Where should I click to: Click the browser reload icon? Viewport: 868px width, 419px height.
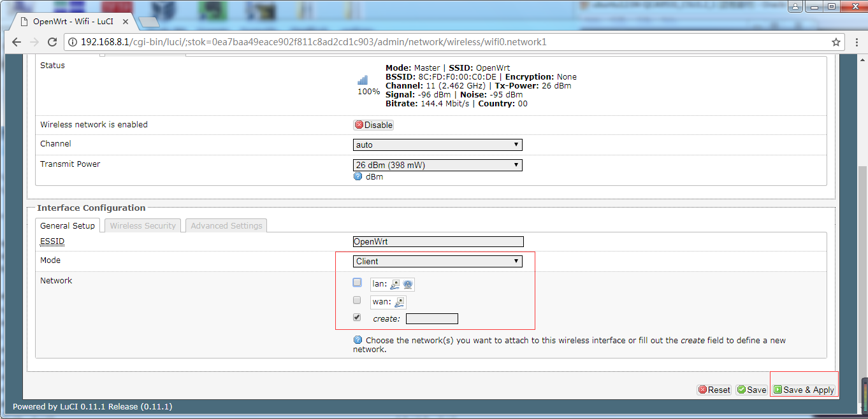[52, 42]
